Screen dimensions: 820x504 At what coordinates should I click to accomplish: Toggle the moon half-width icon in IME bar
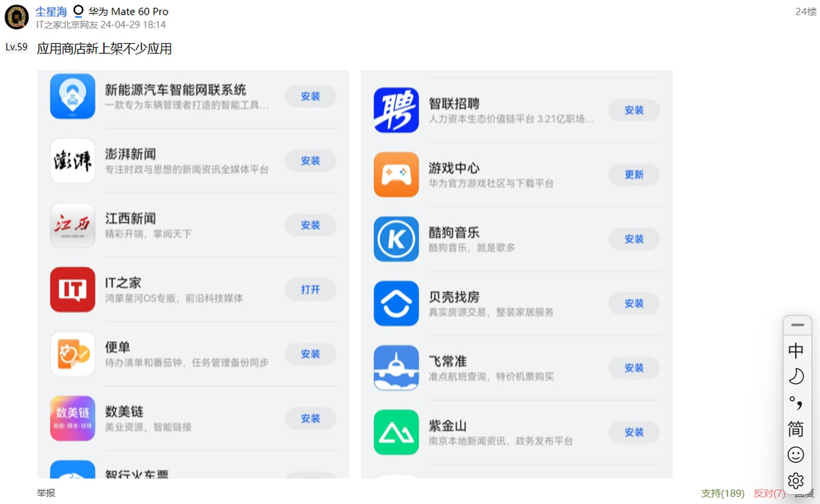coord(796,376)
